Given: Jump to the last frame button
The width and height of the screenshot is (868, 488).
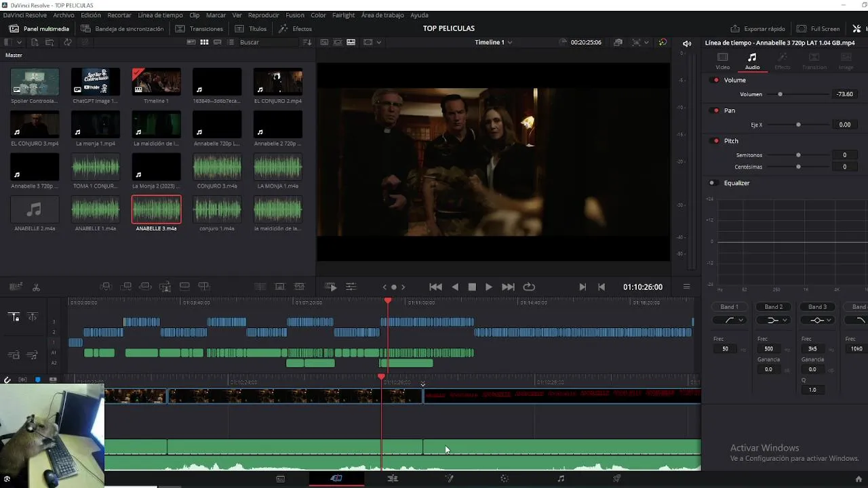Looking at the screenshot, I should coord(508,287).
